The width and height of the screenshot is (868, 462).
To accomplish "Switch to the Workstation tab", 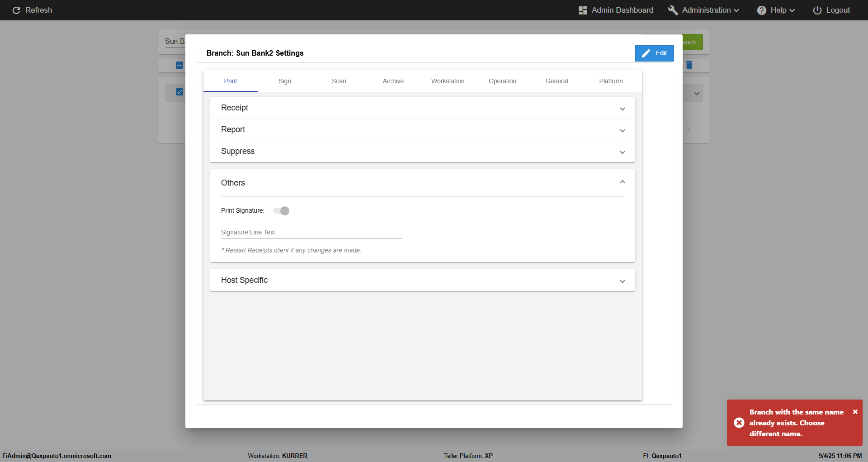I will click(x=448, y=81).
